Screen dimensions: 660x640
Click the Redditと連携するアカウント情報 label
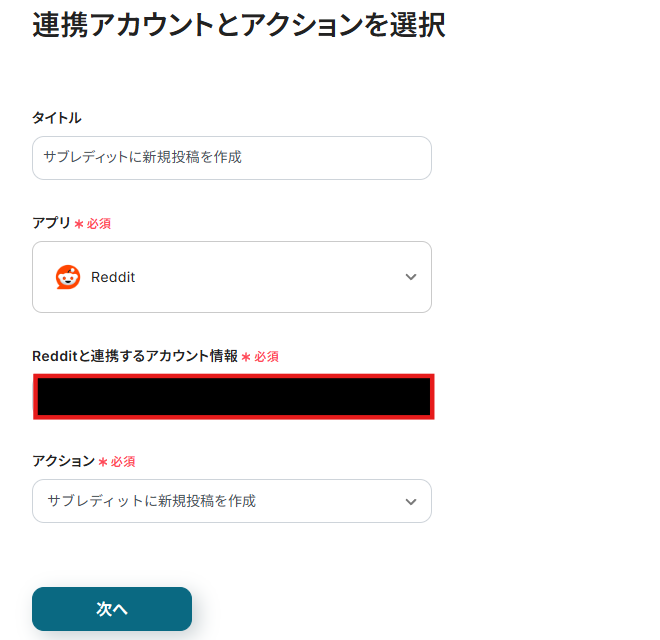(135, 356)
